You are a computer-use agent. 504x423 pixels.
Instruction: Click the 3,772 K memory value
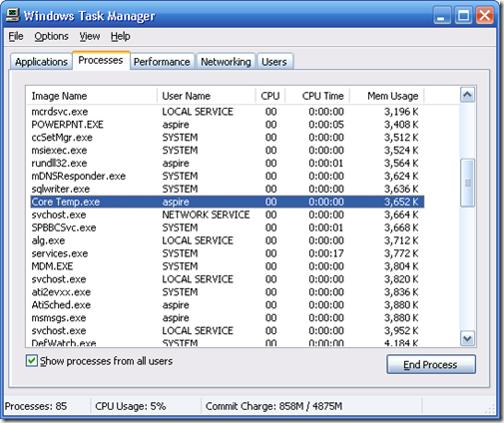[x=401, y=253]
